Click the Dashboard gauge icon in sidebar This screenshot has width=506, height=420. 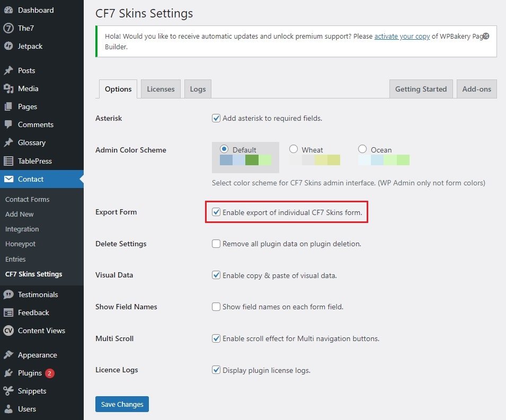[8, 10]
